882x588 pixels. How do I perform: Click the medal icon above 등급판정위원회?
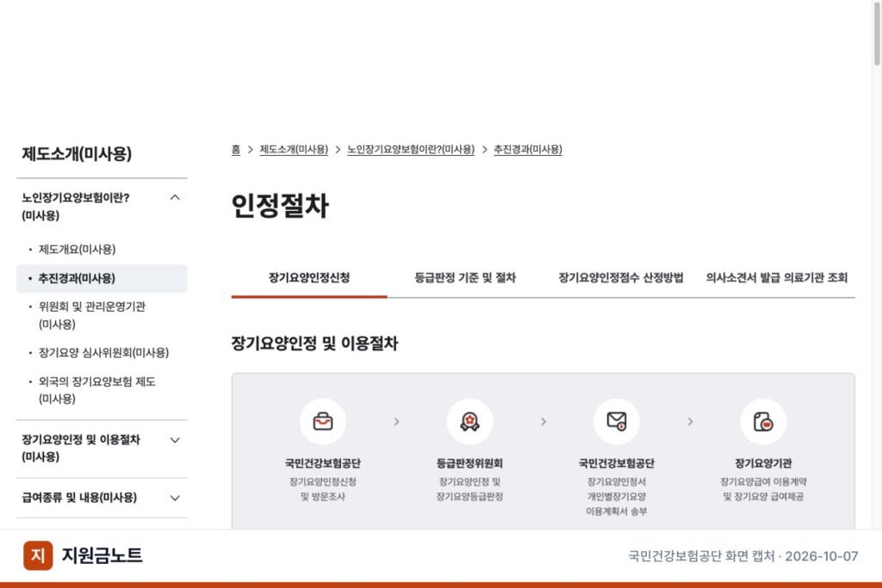pyautogui.click(x=469, y=421)
